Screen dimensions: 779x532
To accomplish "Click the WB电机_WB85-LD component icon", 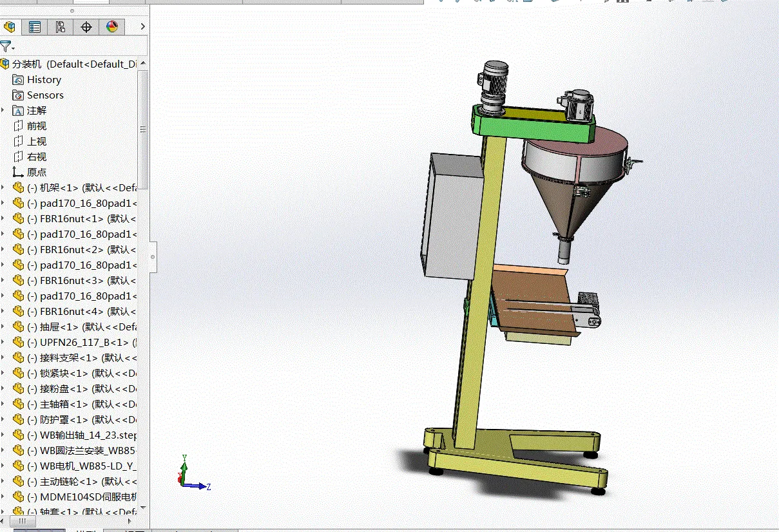I will pos(18,466).
